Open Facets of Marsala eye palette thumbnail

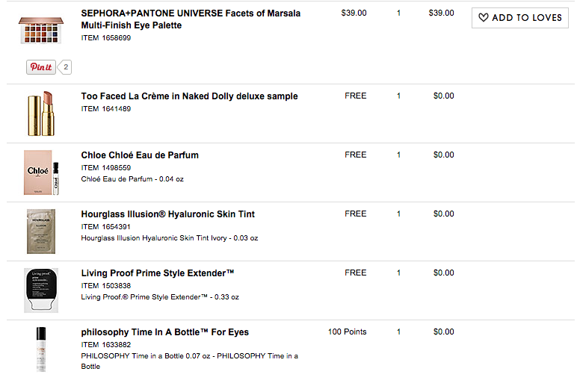[41, 30]
